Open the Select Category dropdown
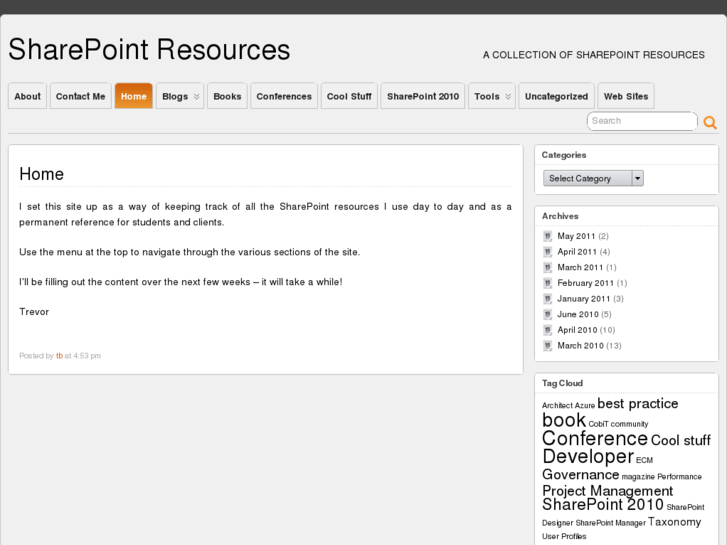This screenshot has width=727, height=545. 593,178
